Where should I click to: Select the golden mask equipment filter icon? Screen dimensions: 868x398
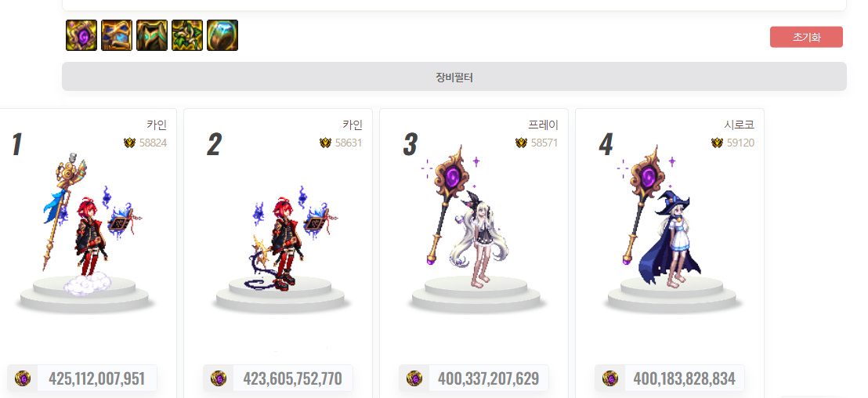[x=117, y=35]
